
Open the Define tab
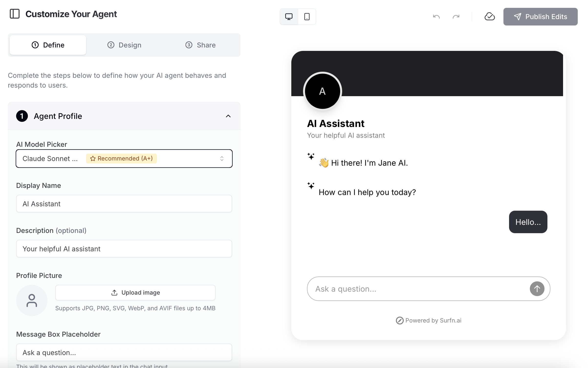(x=48, y=45)
